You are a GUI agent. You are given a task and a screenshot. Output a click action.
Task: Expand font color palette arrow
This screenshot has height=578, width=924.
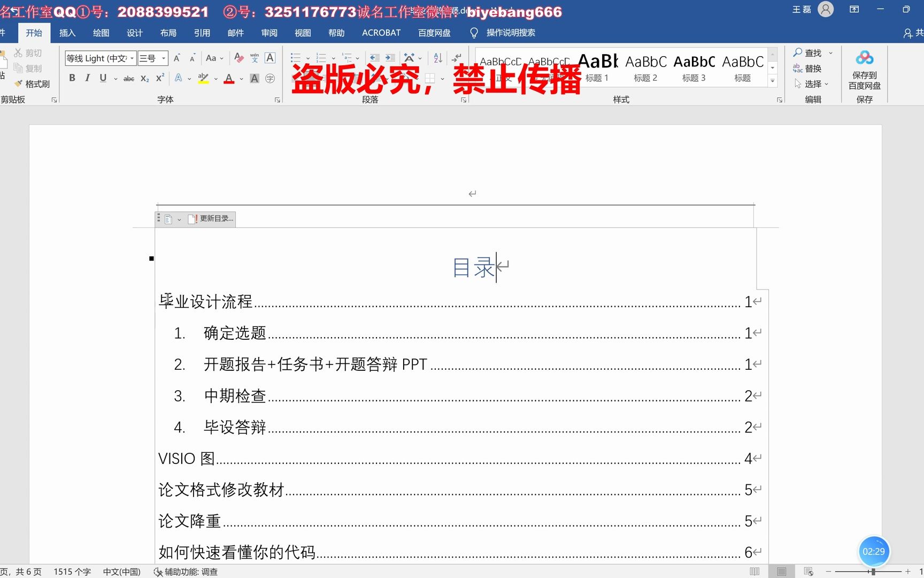(242, 79)
